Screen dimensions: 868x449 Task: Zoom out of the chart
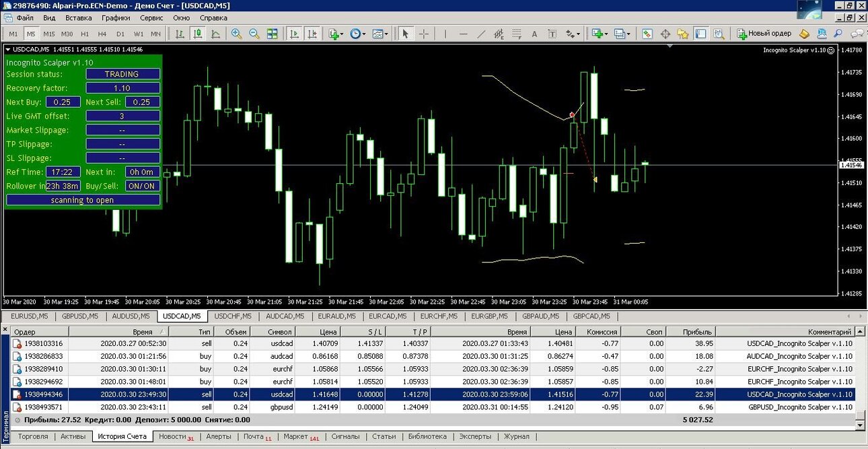[254, 34]
